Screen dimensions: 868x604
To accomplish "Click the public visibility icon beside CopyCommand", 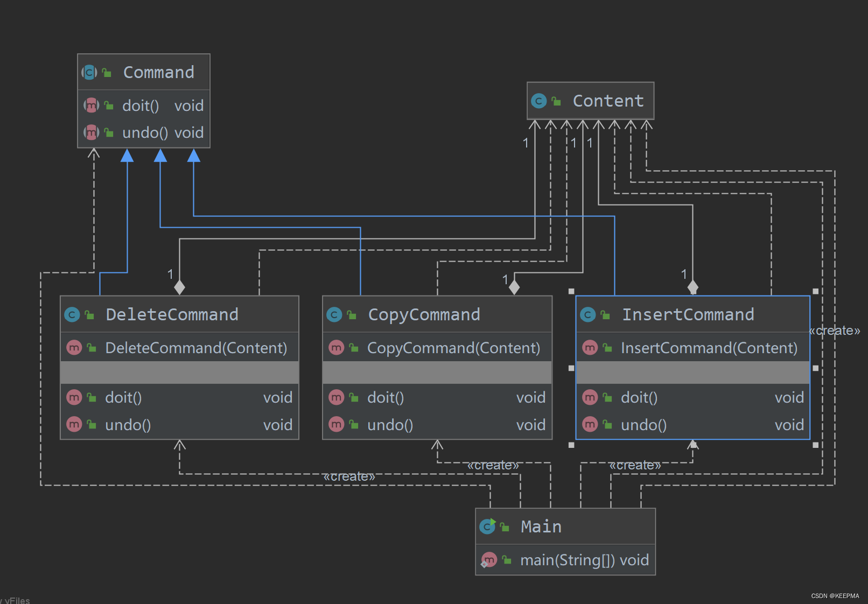I will (x=352, y=315).
